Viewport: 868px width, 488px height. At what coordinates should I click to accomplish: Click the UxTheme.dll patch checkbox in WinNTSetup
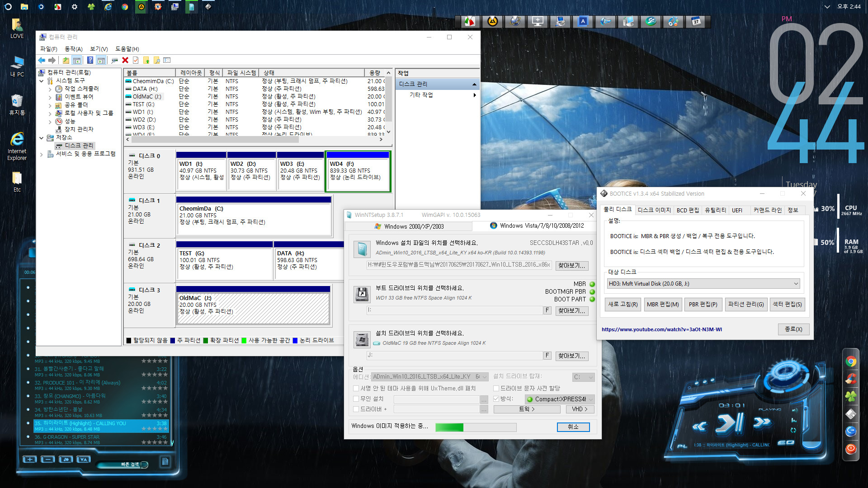(356, 388)
